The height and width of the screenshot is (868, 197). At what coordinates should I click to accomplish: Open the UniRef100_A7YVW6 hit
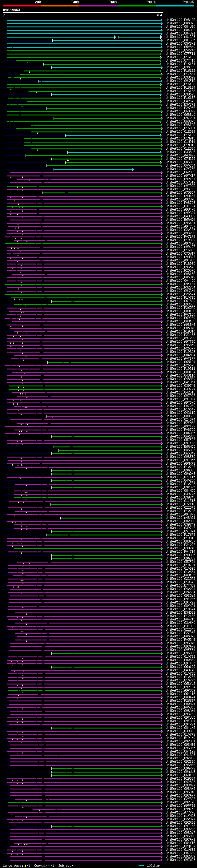tap(180, 812)
